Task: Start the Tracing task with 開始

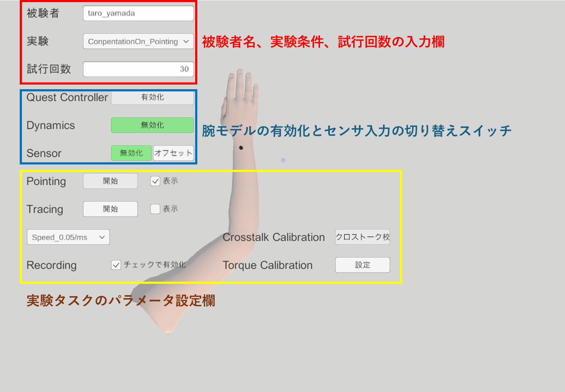Action: pyautogui.click(x=110, y=209)
